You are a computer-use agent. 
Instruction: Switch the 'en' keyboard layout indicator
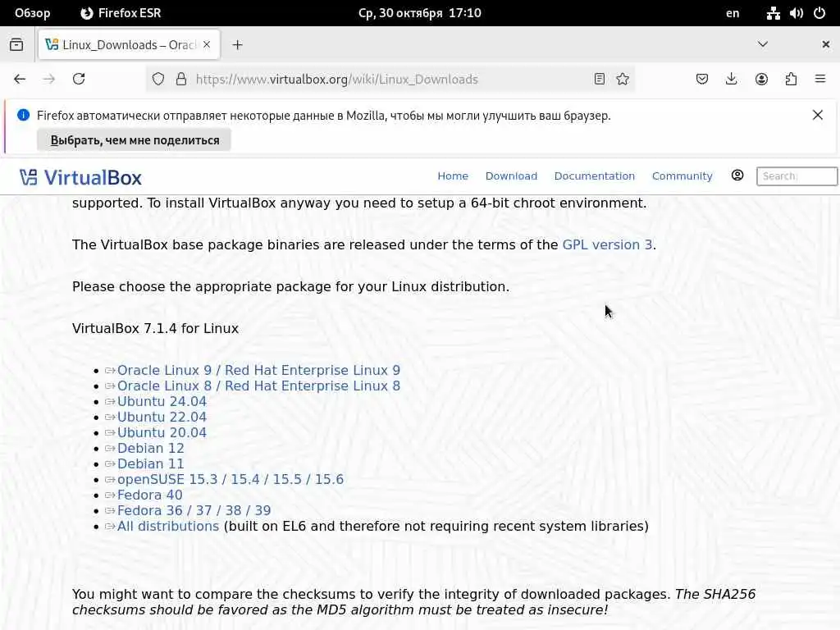coord(733,13)
